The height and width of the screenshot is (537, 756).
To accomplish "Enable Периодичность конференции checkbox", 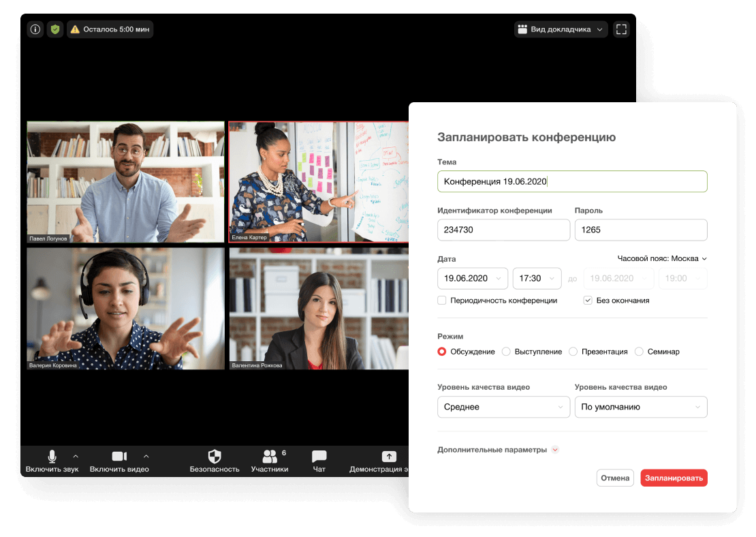I will pos(442,301).
